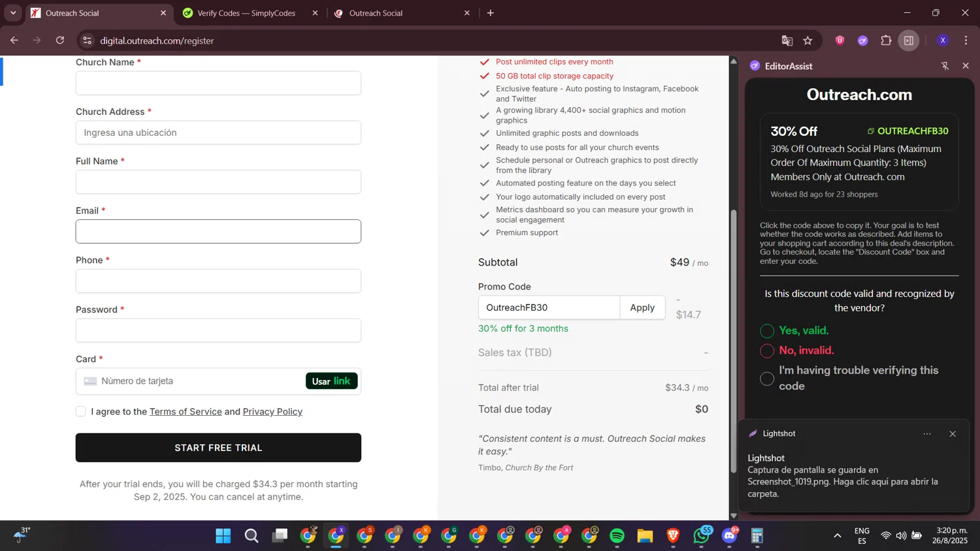The width and height of the screenshot is (980, 551).
Task: Click the Lightshot screenshot saved notification text
Action: 843,482
